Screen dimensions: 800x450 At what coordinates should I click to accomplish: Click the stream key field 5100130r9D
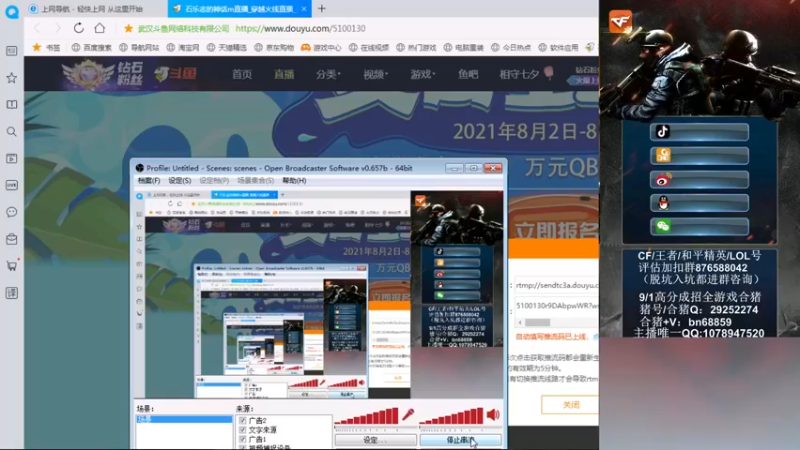pos(556,306)
